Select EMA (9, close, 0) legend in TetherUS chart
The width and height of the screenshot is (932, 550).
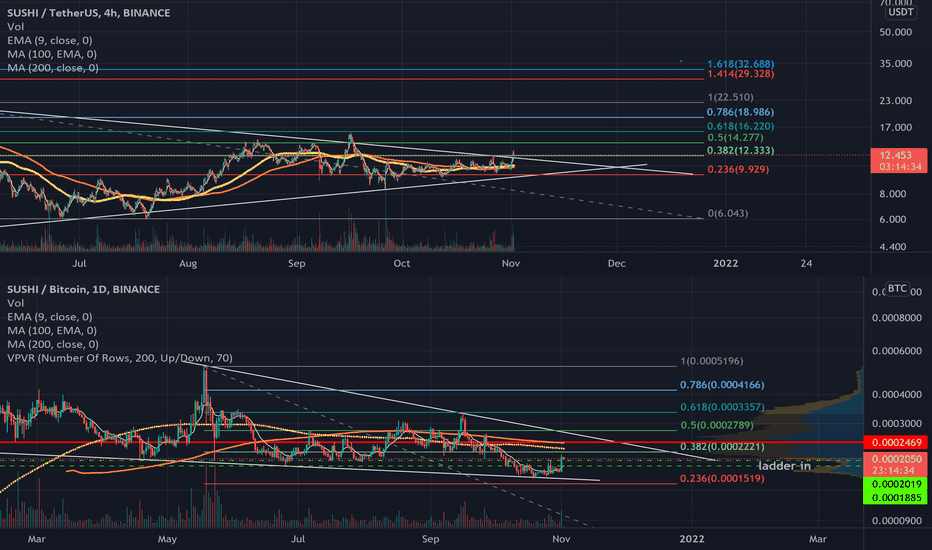pos(50,40)
